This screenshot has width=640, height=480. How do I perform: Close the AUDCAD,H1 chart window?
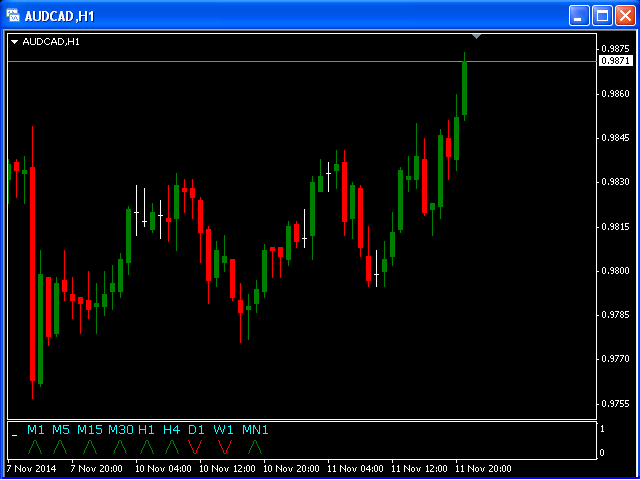tap(625, 15)
